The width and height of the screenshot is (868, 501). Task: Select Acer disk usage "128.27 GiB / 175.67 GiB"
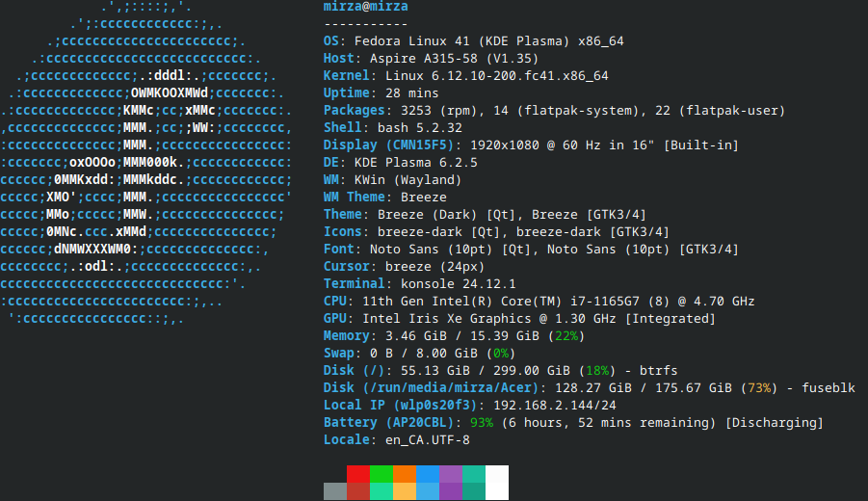pos(644,388)
